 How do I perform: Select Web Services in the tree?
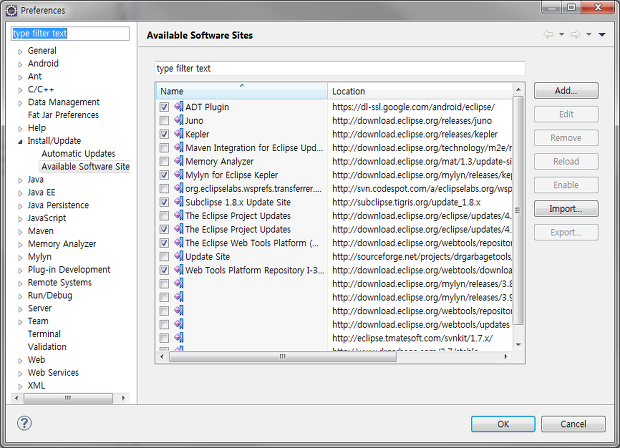(53, 372)
